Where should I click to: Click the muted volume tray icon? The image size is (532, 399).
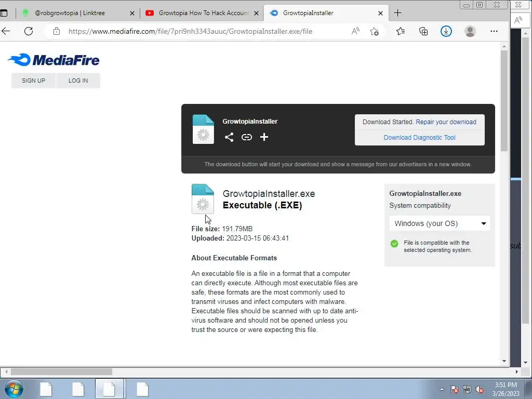tap(480, 390)
